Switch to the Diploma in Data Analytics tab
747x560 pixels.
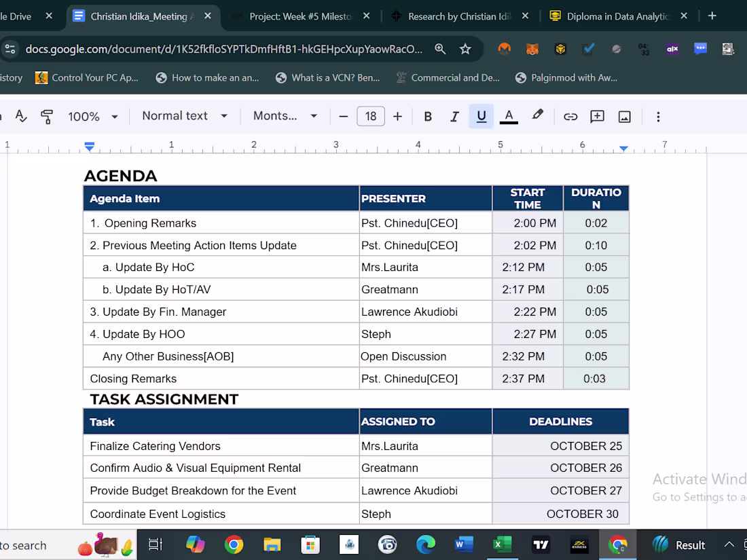pos(618,16)
